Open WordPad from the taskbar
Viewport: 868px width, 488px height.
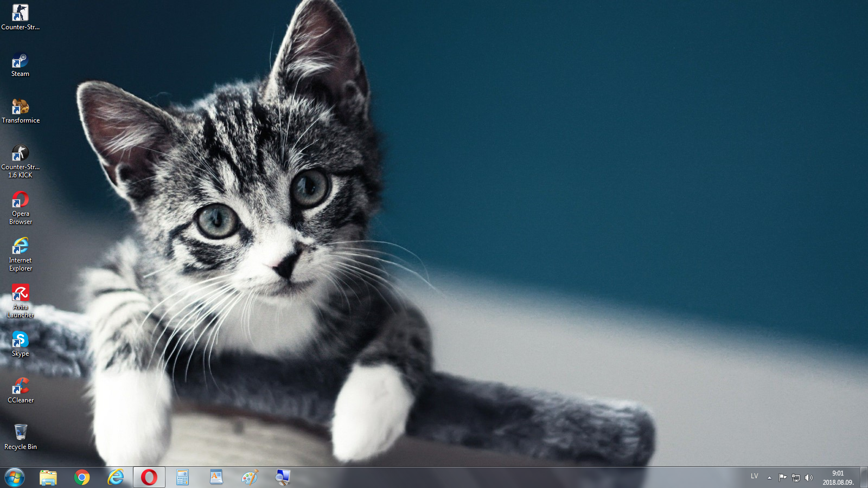click(216, 478)
